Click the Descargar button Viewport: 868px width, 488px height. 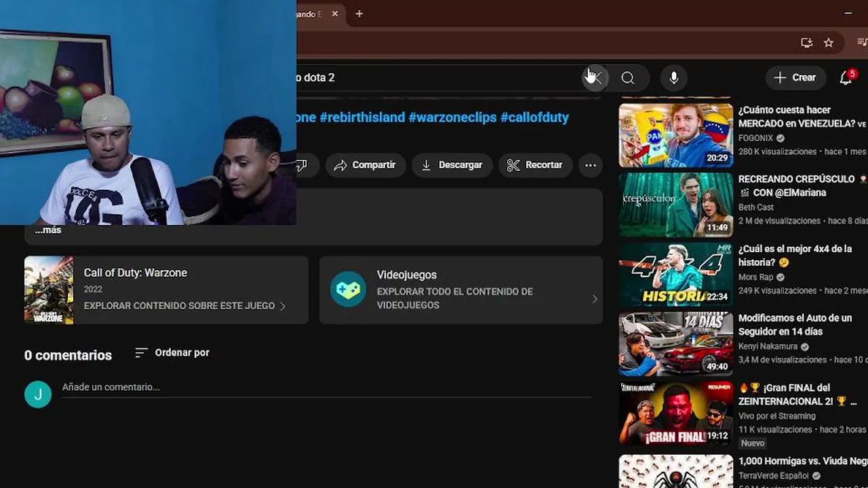[x=452, y=165]
